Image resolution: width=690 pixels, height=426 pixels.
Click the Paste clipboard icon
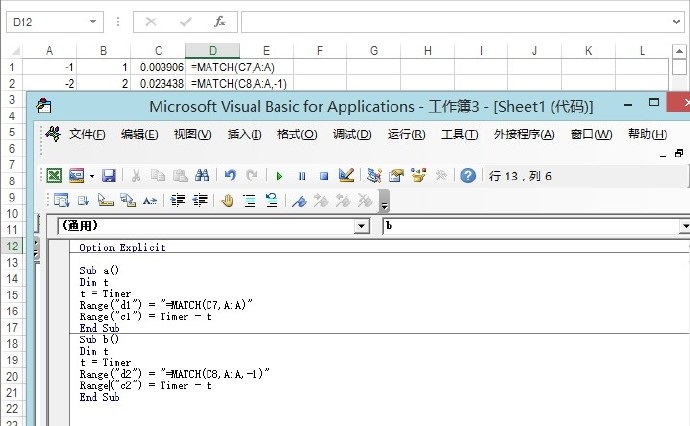180,176
